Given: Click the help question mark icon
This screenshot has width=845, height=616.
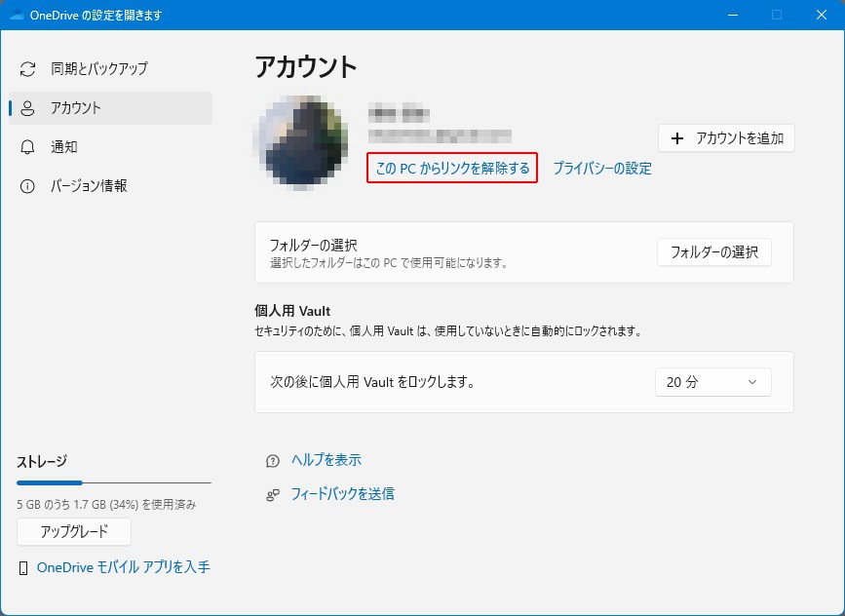Looking at the screenshot, I should coord(273,461).
